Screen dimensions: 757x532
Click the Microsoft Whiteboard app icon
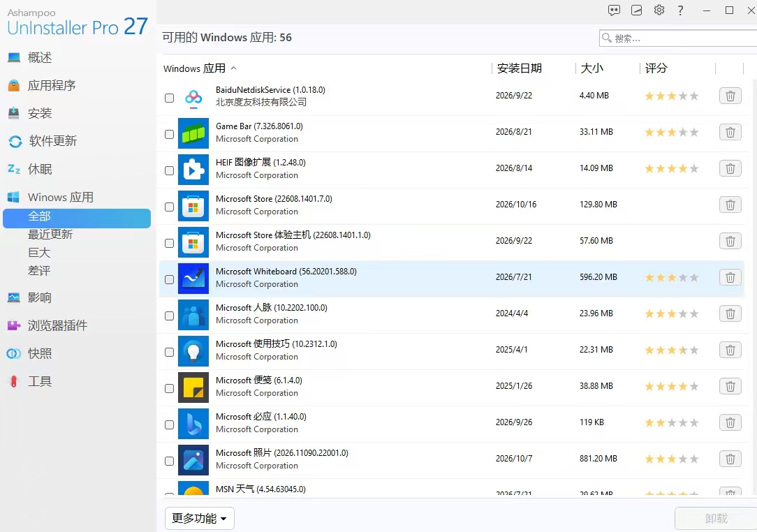[x=193, y=279]
